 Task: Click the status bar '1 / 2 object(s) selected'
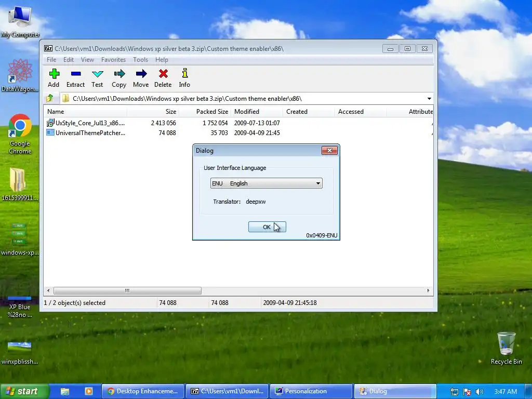click(x=75, y=303)
